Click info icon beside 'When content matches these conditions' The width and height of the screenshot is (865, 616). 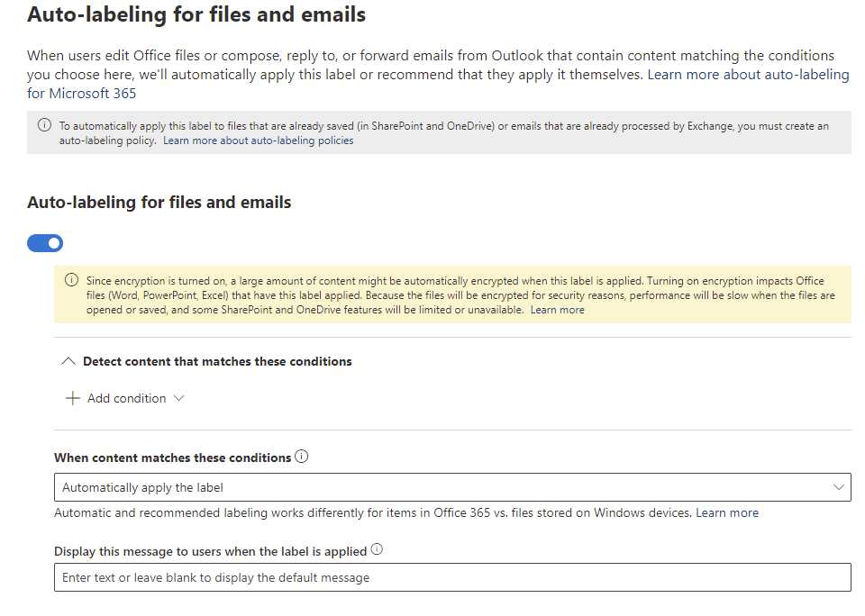[301, 457]
